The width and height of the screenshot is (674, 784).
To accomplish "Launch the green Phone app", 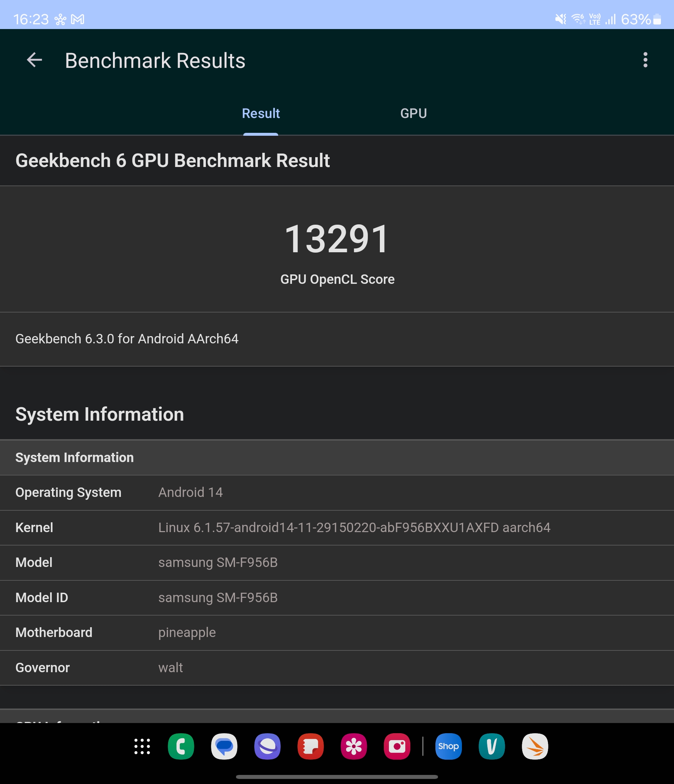I will [x=181, y=747].
